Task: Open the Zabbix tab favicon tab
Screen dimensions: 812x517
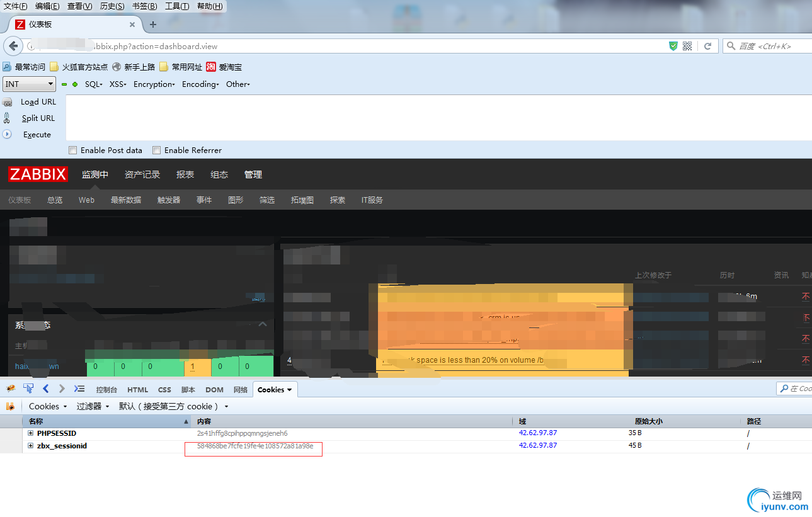Action: (x=20, y=25)
